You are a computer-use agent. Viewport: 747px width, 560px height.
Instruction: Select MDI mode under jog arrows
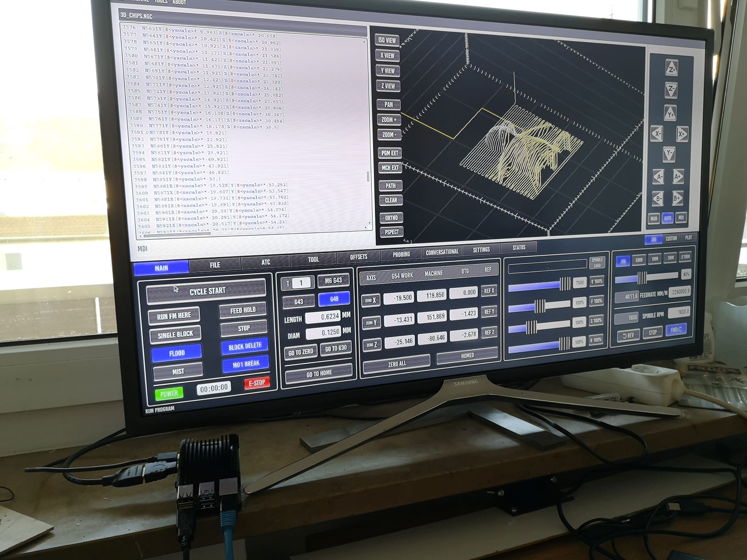(x=681, y=218)
